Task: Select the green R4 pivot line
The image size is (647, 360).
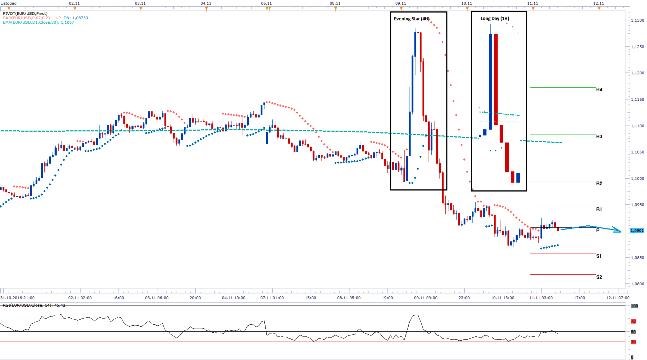Action: 563,88
